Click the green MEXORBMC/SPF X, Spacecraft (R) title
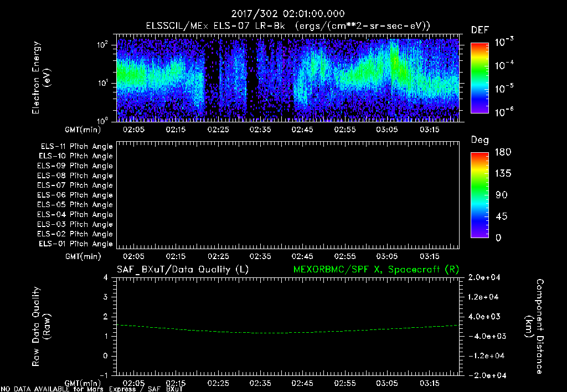Viewport: 567px width, 392px height. click(376, 270)
